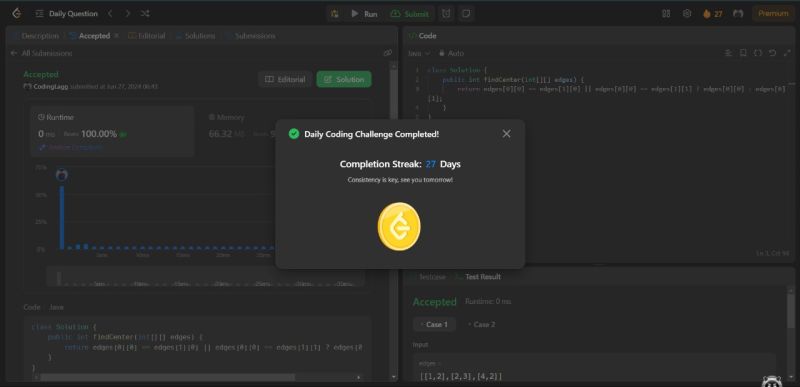Click the 100.00% beats value
The width and height of the screenshot is (800, 387).
tap(99, 134)
